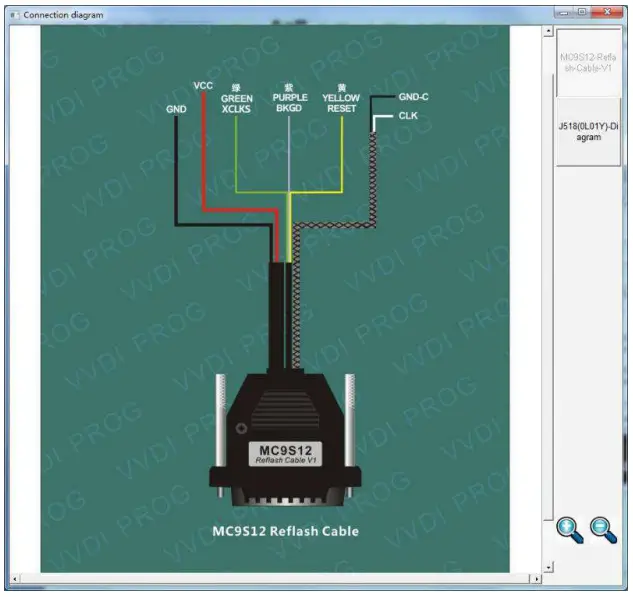This screenshot has width=633, height=597.
Task: Click the PURPLE BKGD wire label
Action: click(x=289, y=98)
